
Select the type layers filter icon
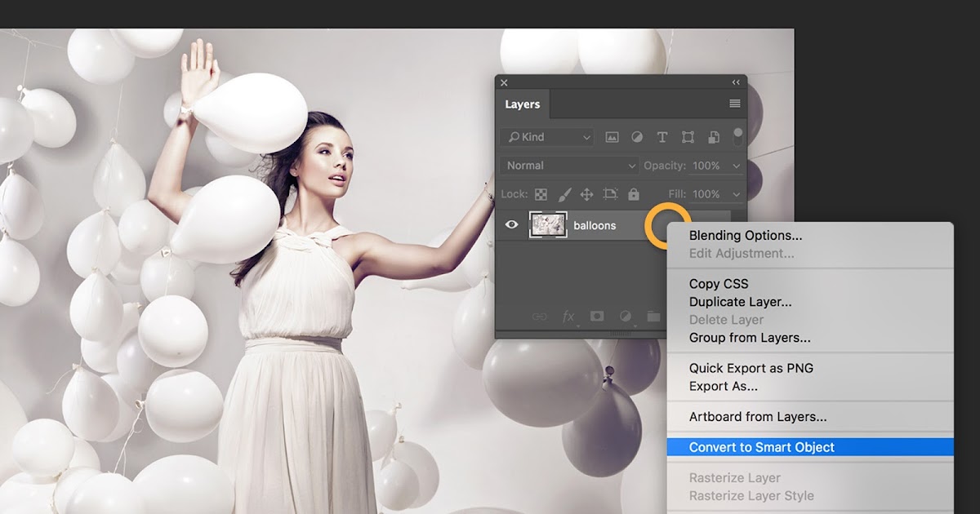pyautogui.click(x=661, y=137)
